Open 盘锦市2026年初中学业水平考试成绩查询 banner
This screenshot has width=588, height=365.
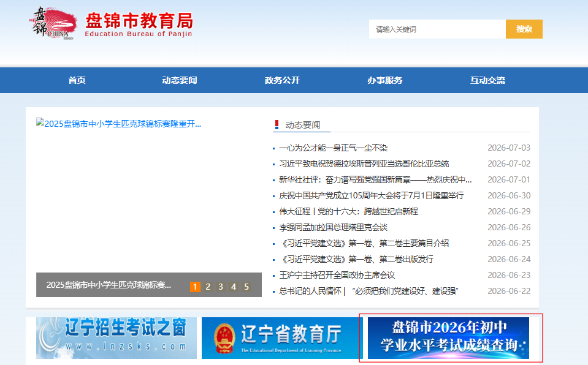click(x=448, y=338)
